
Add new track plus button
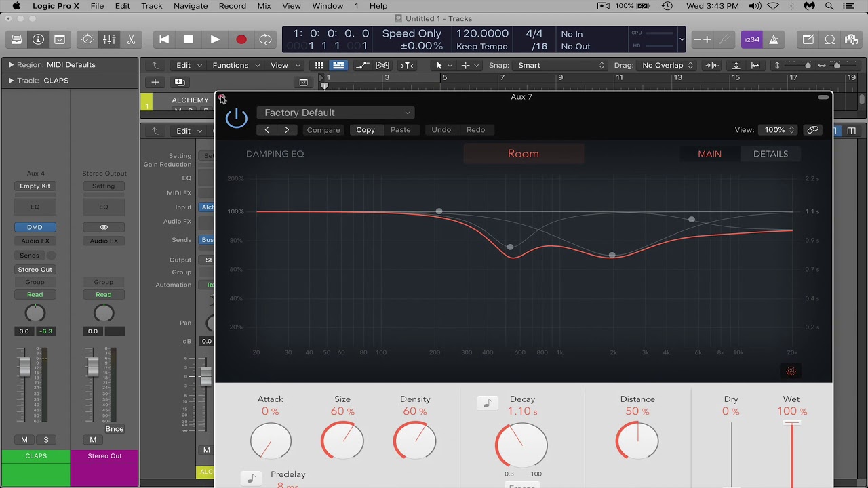tap(155, 82)
